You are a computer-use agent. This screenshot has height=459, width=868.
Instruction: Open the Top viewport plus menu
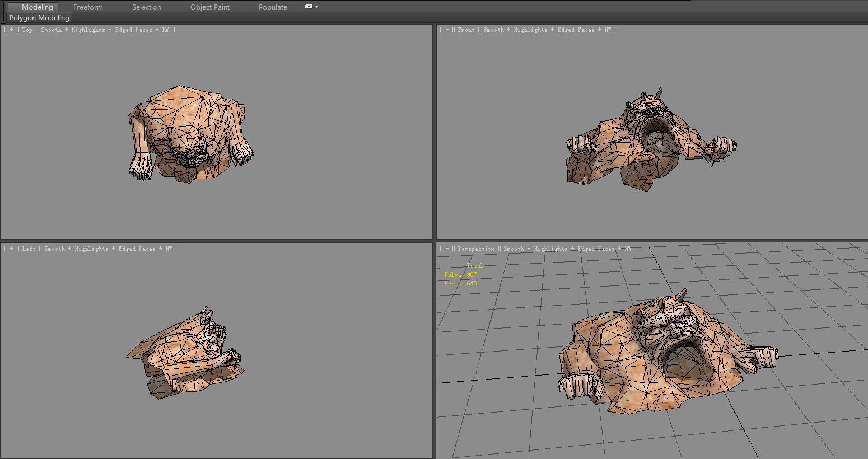(x=11, y=30)
